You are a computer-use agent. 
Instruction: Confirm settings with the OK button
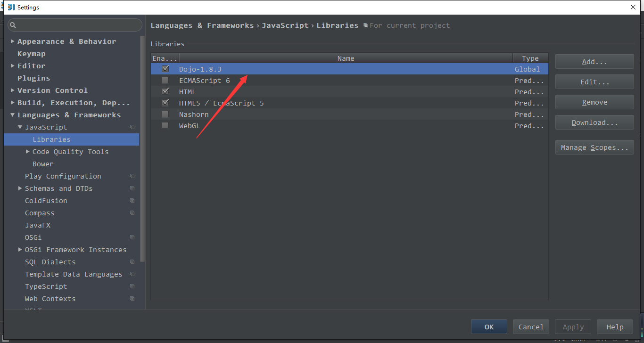pyautogui.click(x=489, y=327)
